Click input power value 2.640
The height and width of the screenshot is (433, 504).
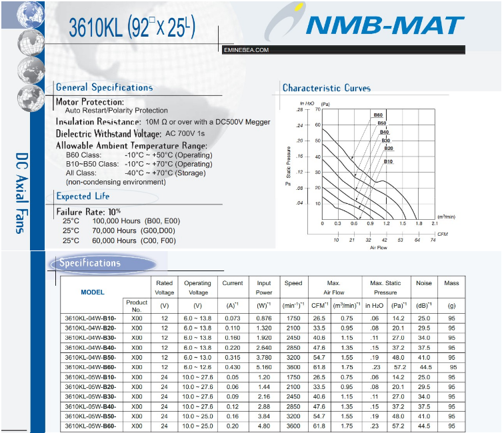(x=264, y=348)
